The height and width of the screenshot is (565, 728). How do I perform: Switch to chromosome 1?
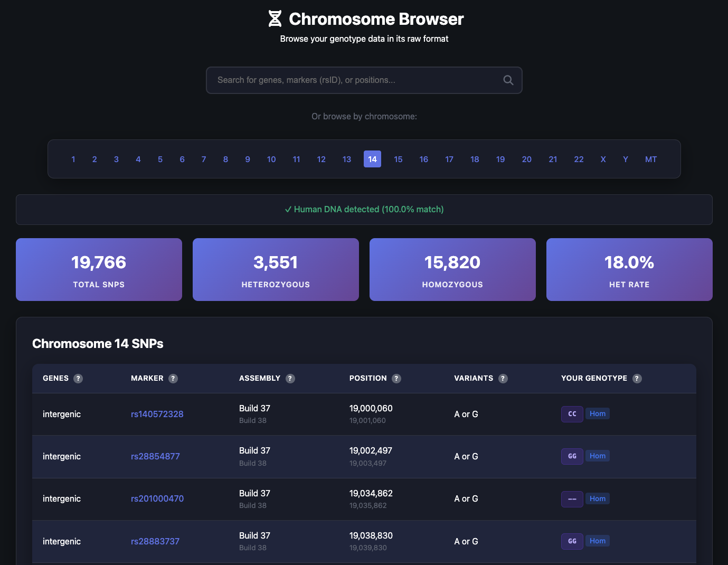tap(73, 159)
